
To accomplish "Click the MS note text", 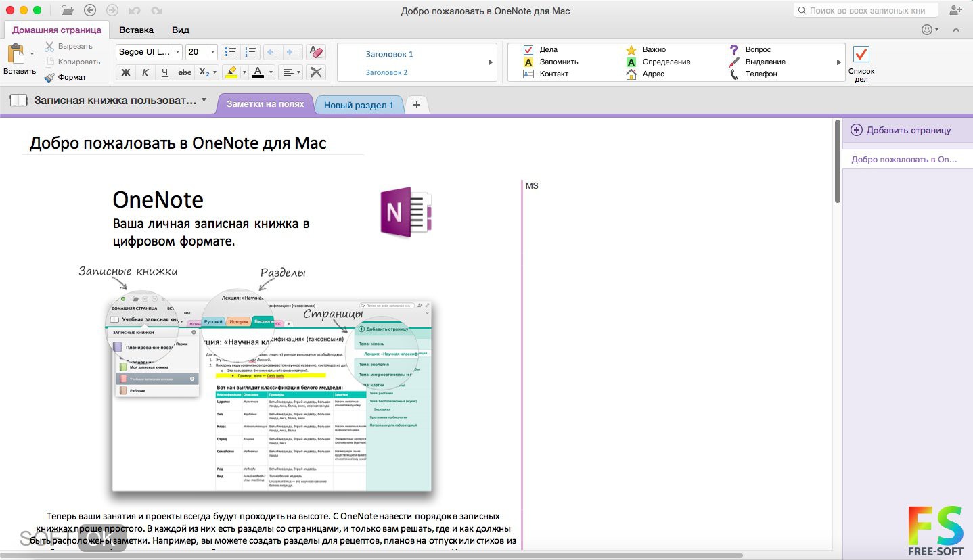I will pyautogui.click(x=532, y=185).
